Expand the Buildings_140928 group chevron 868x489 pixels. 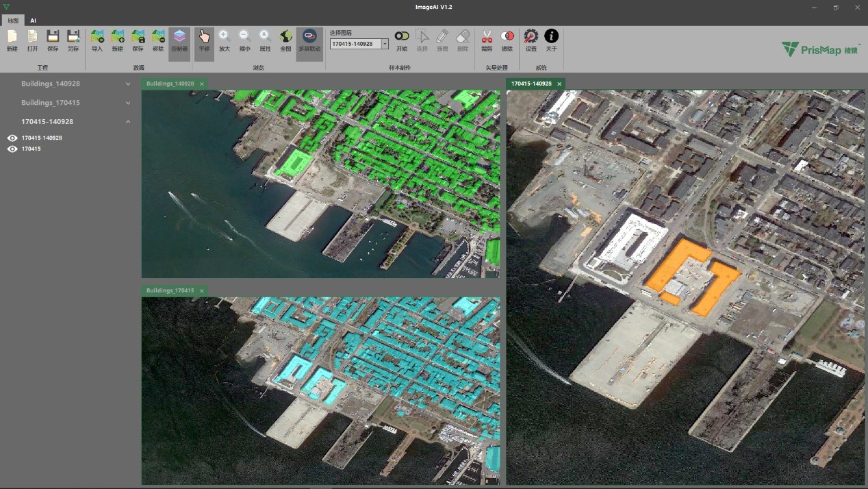point(128,84)
